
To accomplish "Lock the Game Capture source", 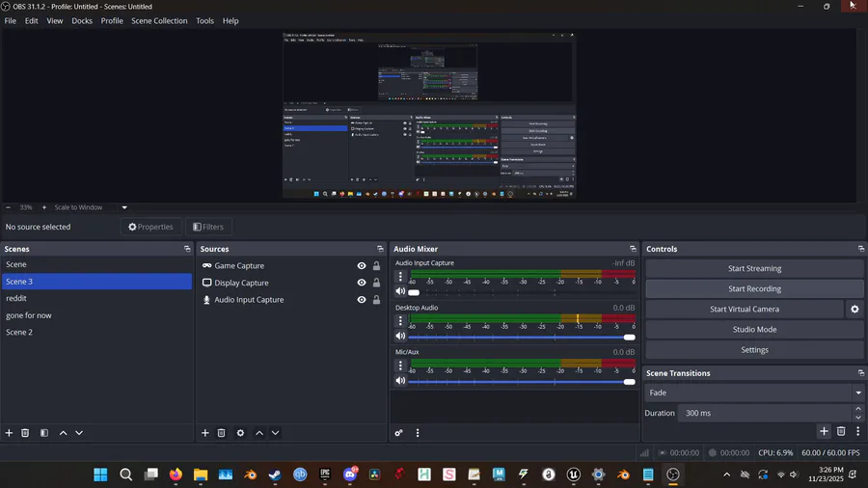I will point(376,265).
